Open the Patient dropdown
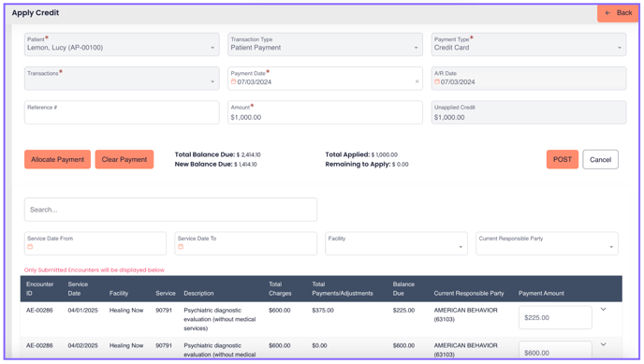The image size is (644, 364). [122, 44]
